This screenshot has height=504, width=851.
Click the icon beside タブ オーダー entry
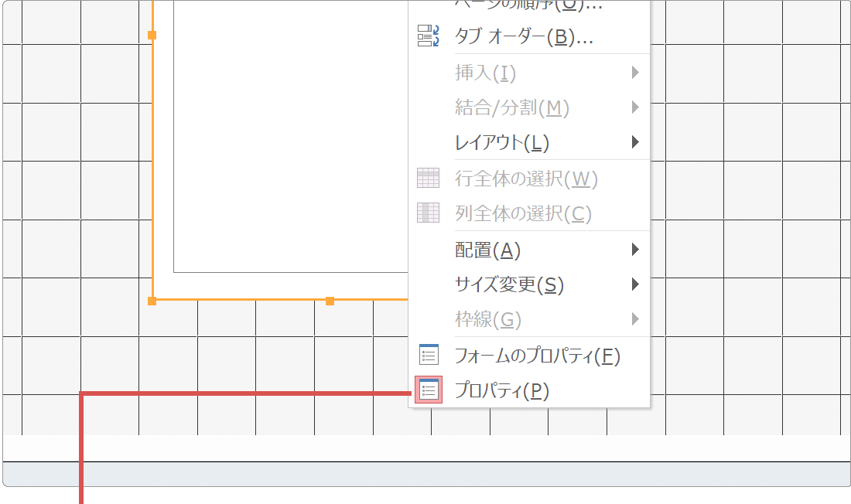429,36
